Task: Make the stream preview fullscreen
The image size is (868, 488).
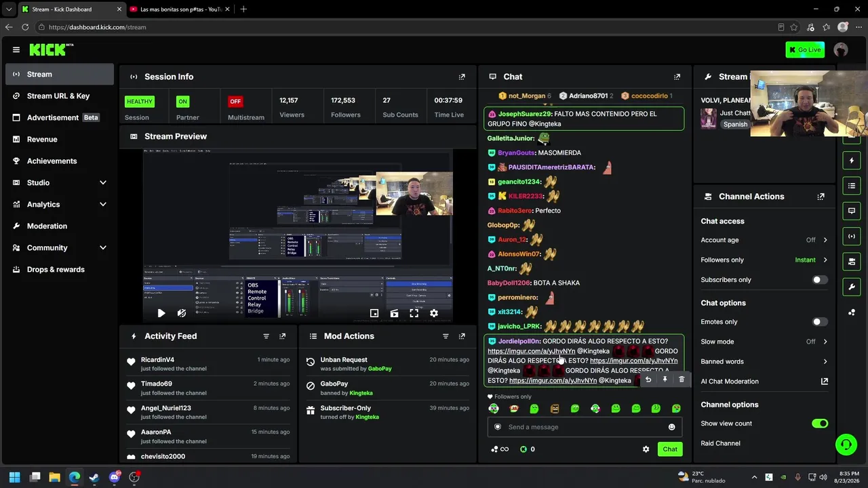Action: click(414, 313)
